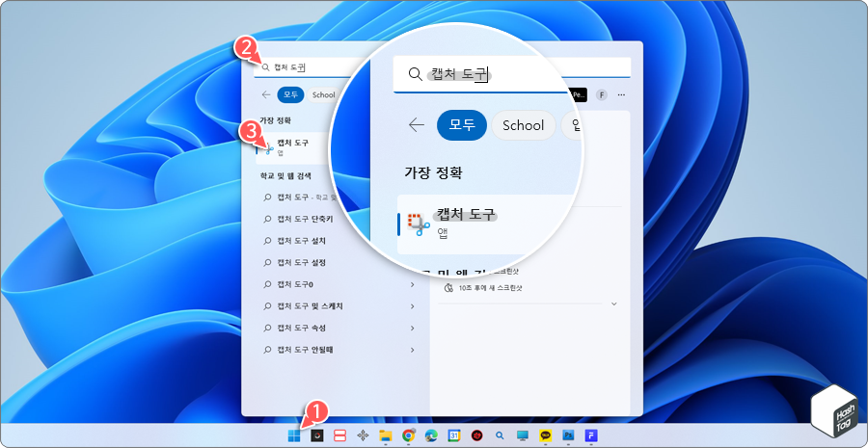The image size is (868, 448).
Task: Select the '캡처 도구 설치' suggestion
Action: pos(302,241)
